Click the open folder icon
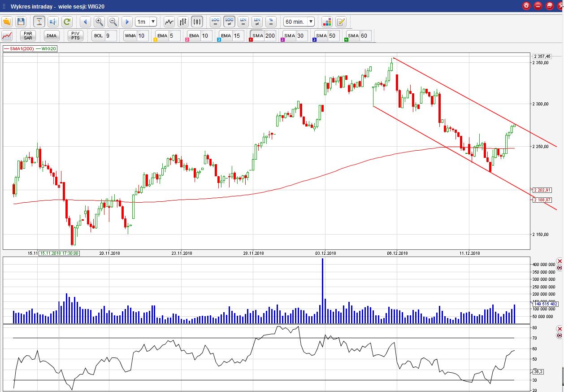The height and width of the screenshot is (392, 564). (7, 22)
